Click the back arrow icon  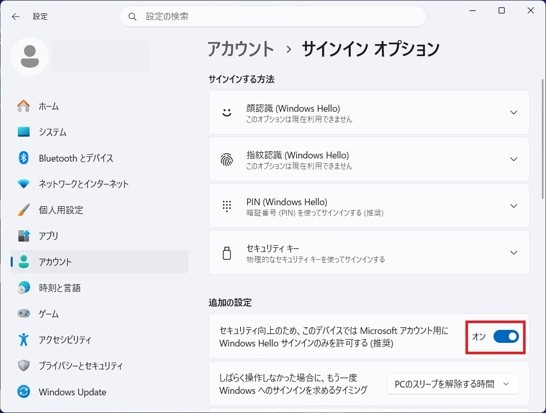tap(16, 16)
